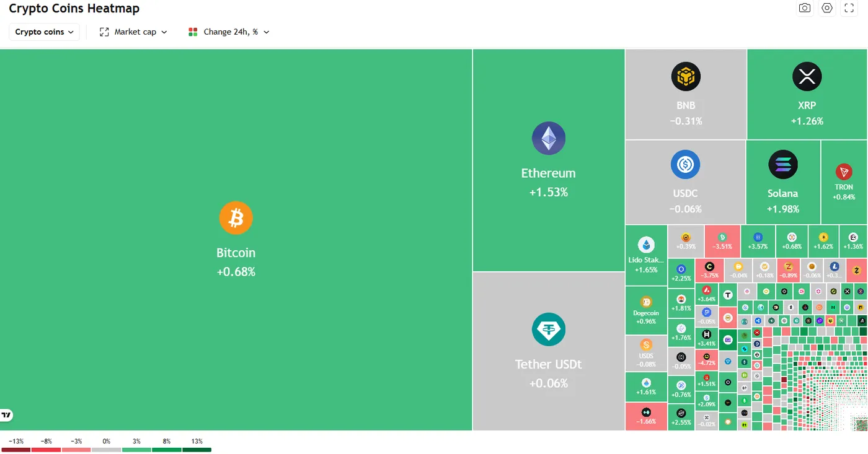Click the Bitcoin Cash logo at −3.51%

pyautogui.click(x=722, y=237)
